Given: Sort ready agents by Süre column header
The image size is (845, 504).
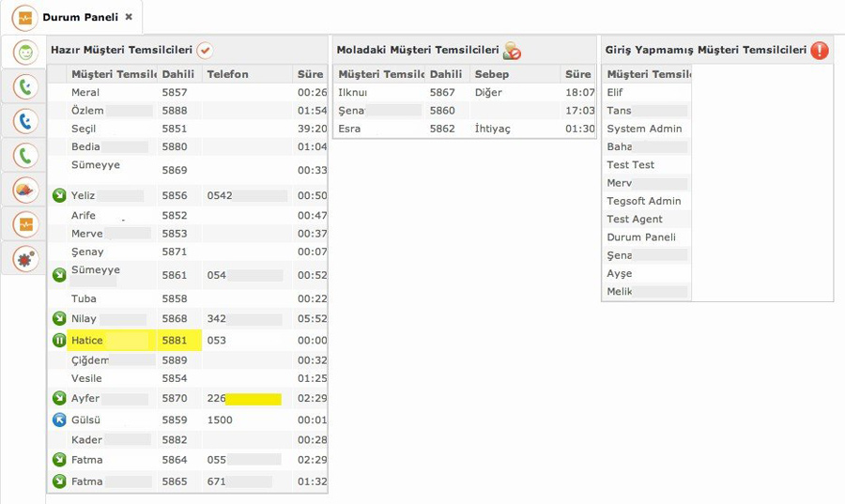Looking at the screenshot, I should [311, 74].
